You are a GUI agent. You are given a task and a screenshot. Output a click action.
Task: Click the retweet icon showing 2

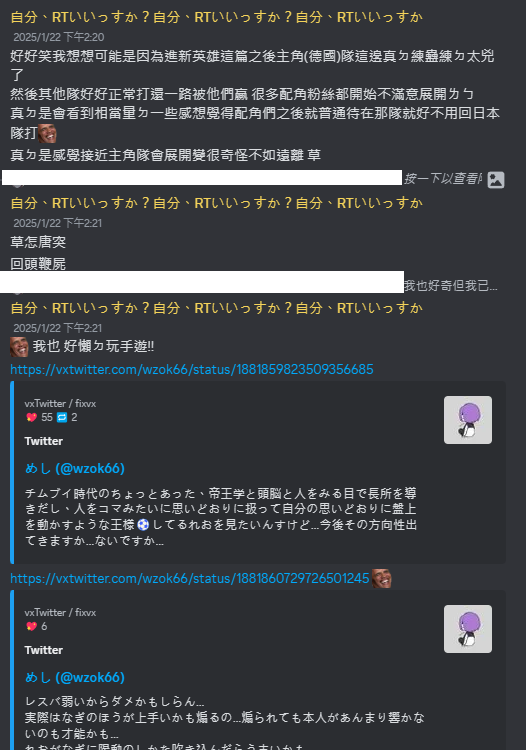pos(62,418)
